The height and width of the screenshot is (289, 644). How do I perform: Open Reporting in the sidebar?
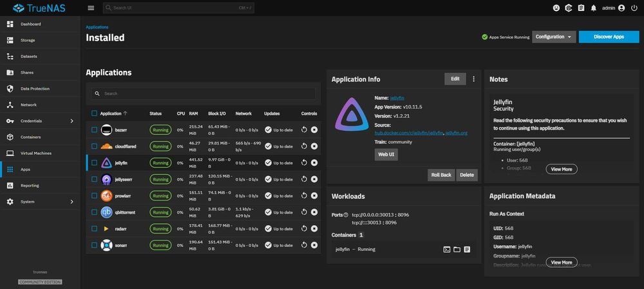(40, 186)
